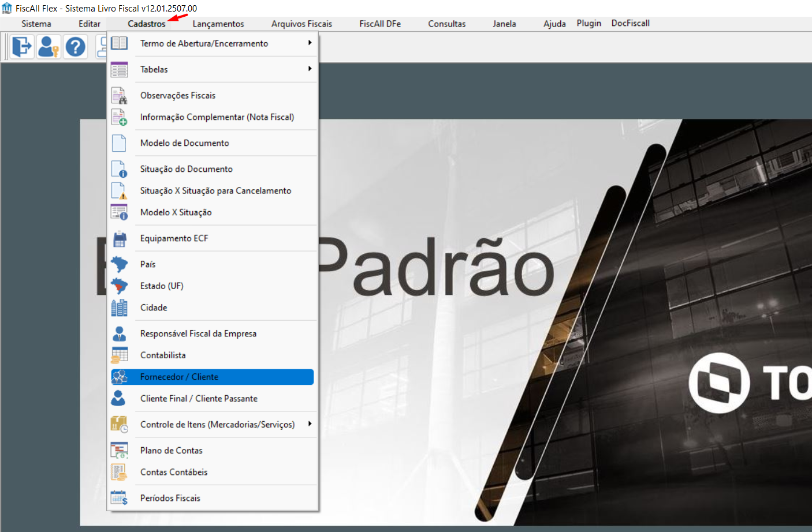This screenshot has height=532, width=812.
Task: Expand the Termo de Abertura/Encerramento submenu arrow
Action: 310,43
